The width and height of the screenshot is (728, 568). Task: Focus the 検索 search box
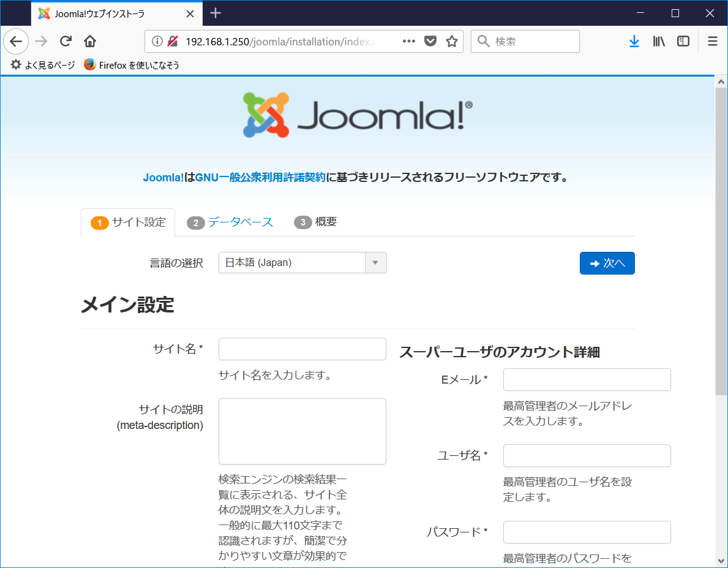(x=525, y=42)
